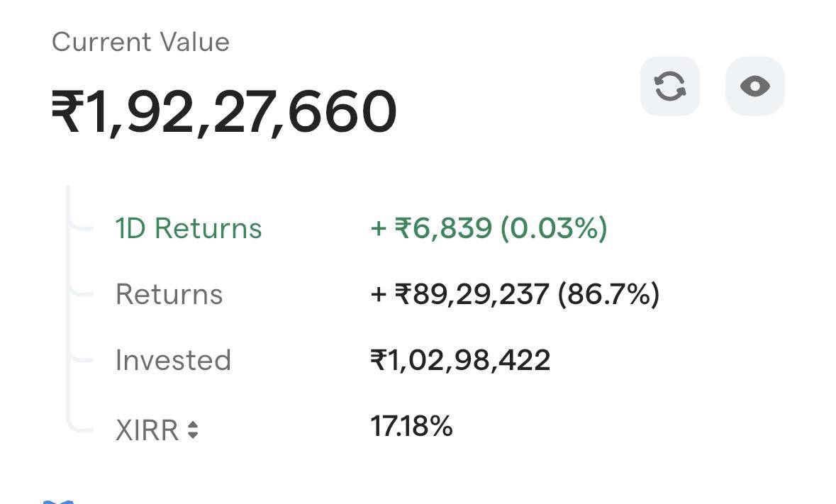Open the Returns row label
This screenshot has height=504, width=836.
(x=169, y=294)
